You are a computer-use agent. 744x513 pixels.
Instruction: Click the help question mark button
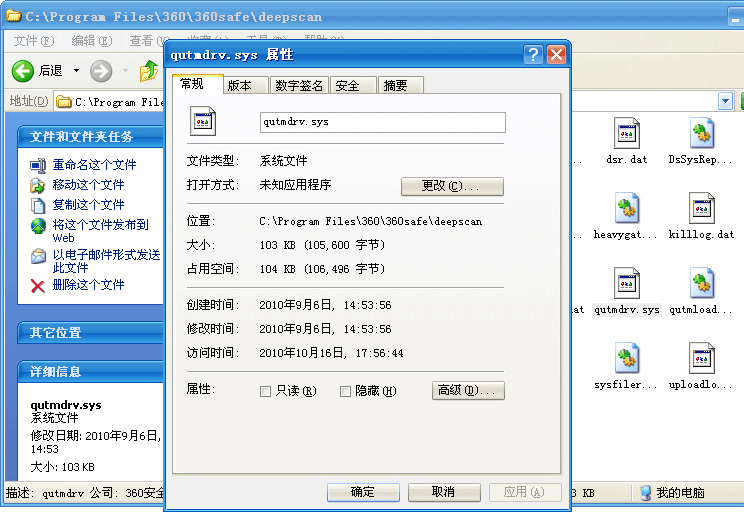534,54
